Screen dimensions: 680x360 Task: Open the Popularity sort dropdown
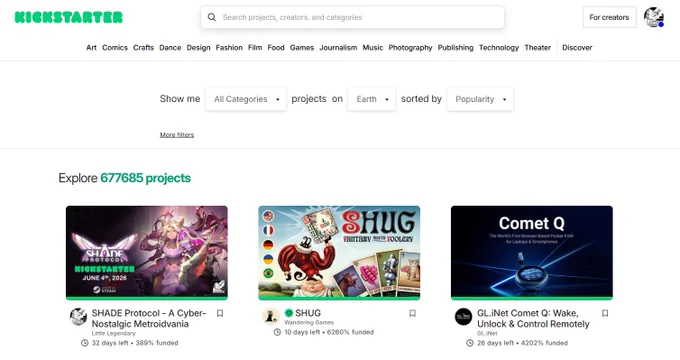point(480,99)
